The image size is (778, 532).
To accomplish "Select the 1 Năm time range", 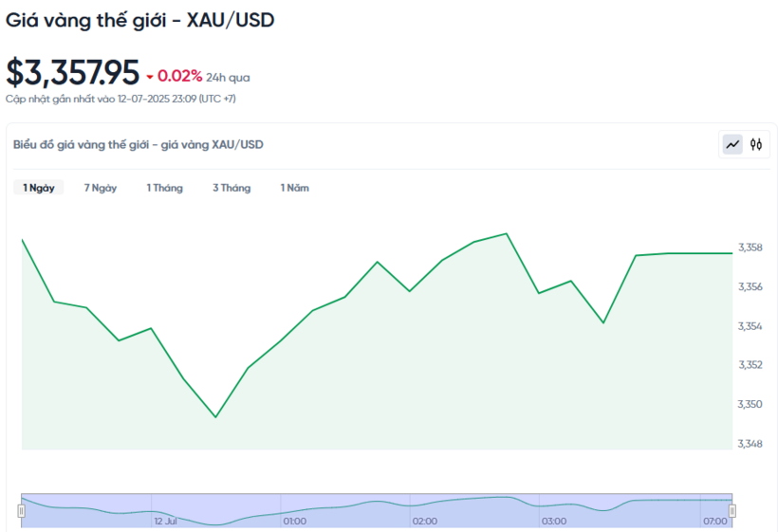I will (295, 188).
